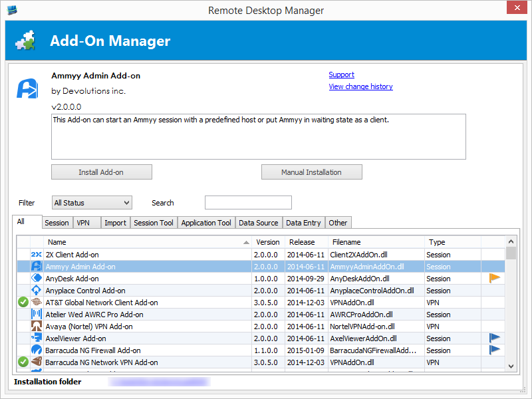
Task: Select the VPN tab
Action: (x=83, y=223)
